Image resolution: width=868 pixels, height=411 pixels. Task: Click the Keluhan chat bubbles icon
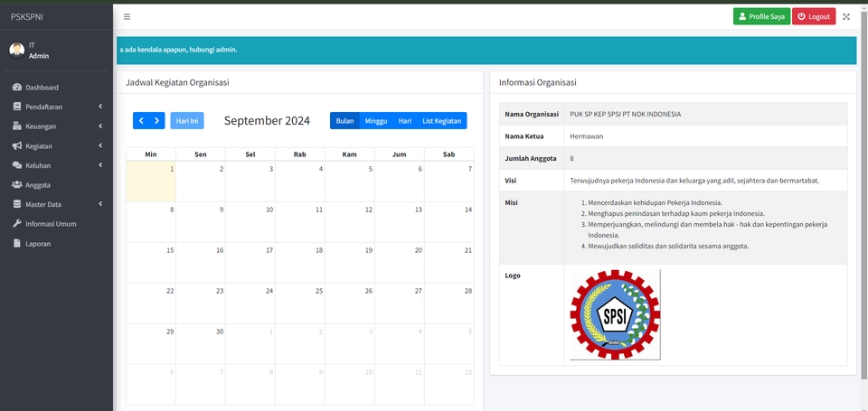[16, 165]
